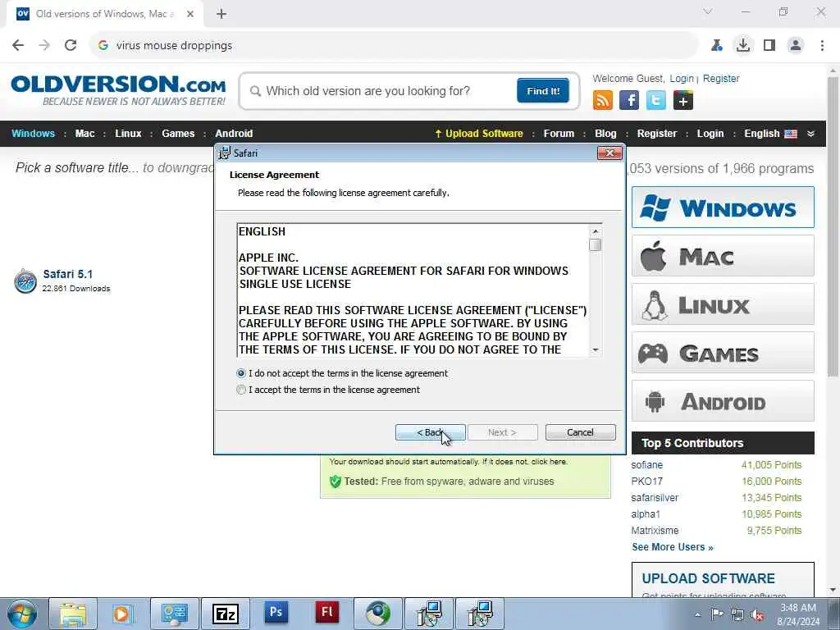
Task: Launch Windows Media Player from taskbar
Action: [x=122, y=614]
